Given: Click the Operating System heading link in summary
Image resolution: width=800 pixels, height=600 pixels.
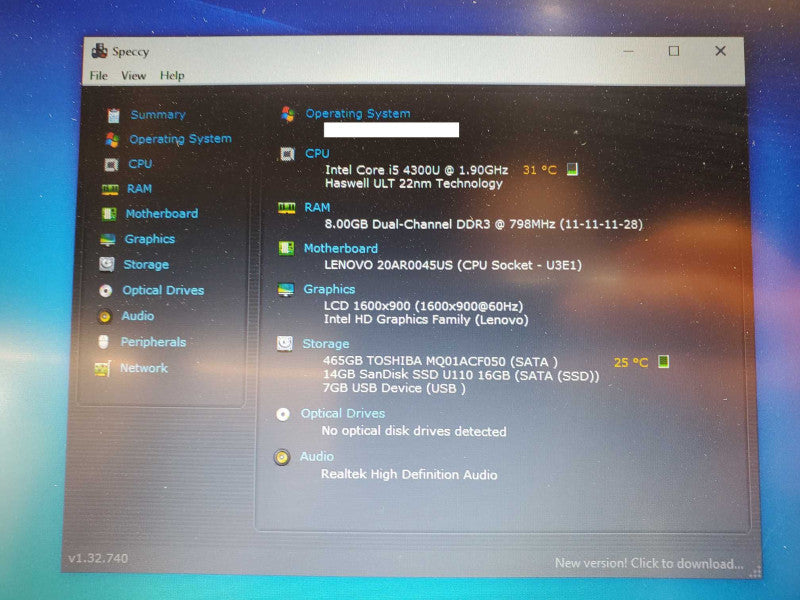Looking at the screenshot, I should pos(358,114).
